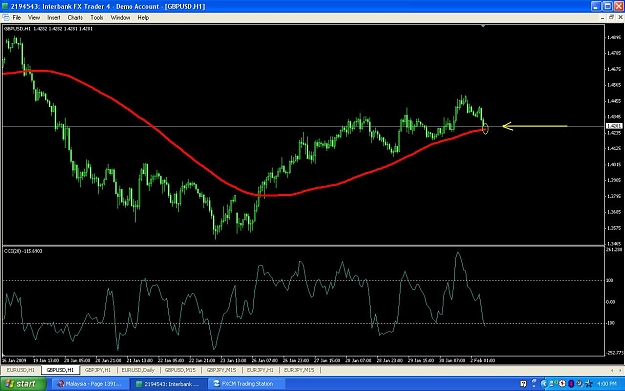The width and height of the screenshot is (625, 391).
Task: Click the CCI -100 level label
Action: click(x=611, y=323)
